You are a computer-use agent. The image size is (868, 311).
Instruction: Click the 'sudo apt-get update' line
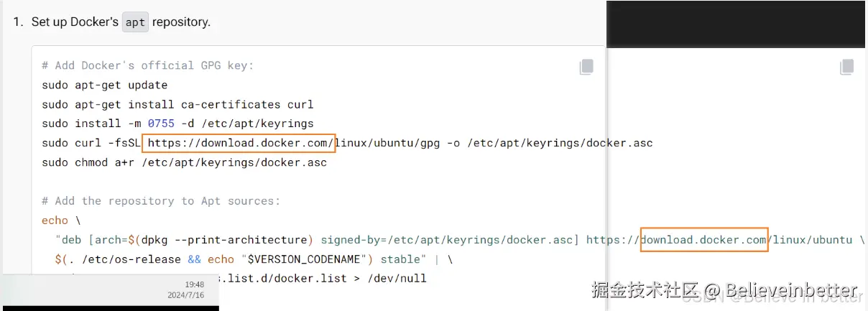(x=104, y=85)
